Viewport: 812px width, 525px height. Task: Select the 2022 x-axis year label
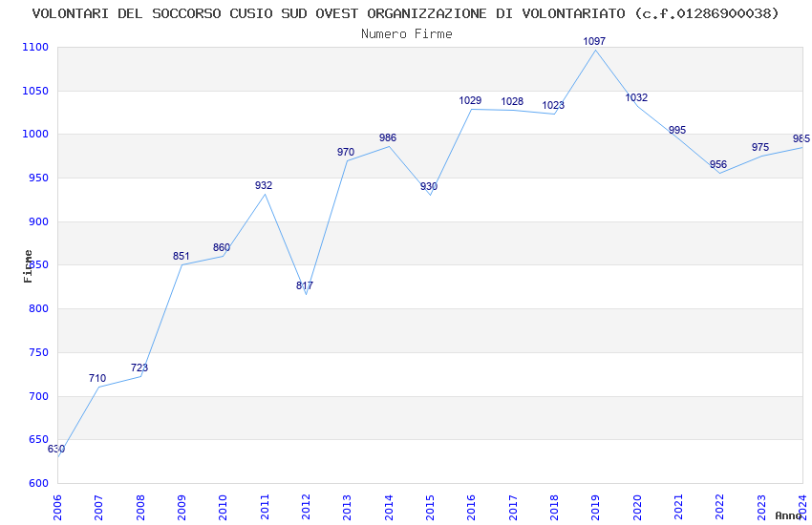720,508
